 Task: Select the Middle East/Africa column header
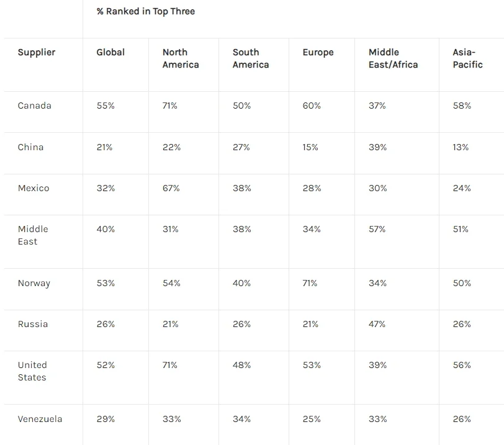pos(393,58)
